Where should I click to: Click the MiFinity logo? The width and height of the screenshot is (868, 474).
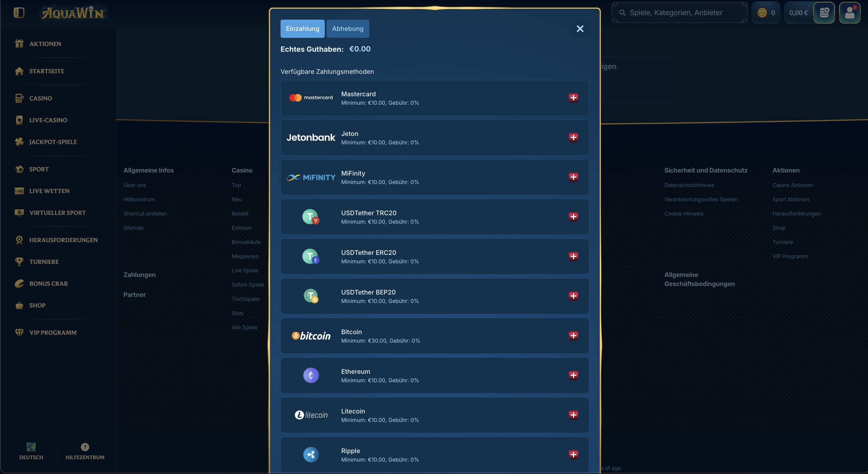tap(311, 177)
